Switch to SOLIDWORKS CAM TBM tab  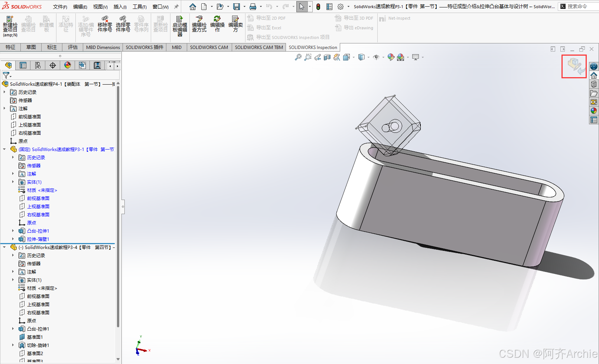(259, 47)
